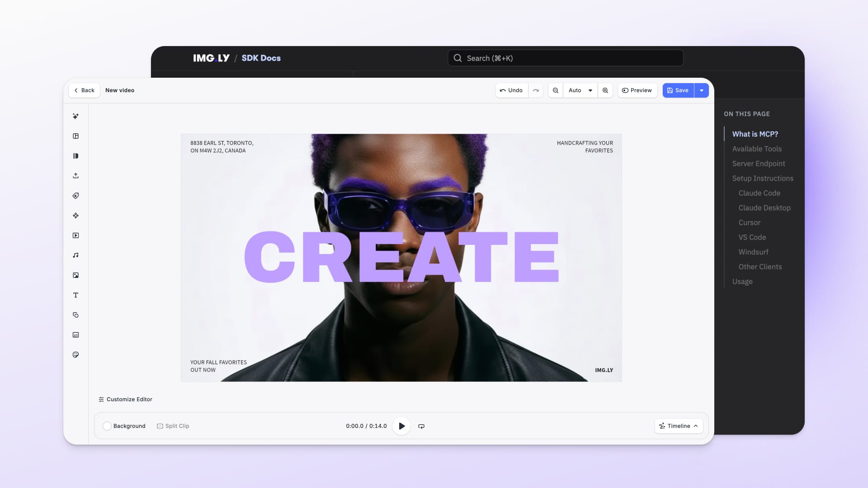This screenshot has width=868, height=488.
Task: Open the audio music note panel
Action: pos(75,255)
